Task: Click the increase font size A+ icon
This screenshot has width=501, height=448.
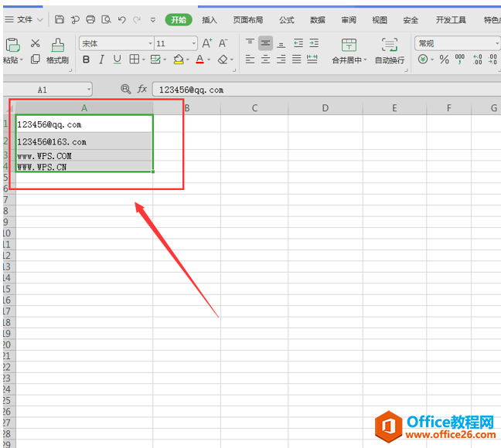Action: [207, 43]
